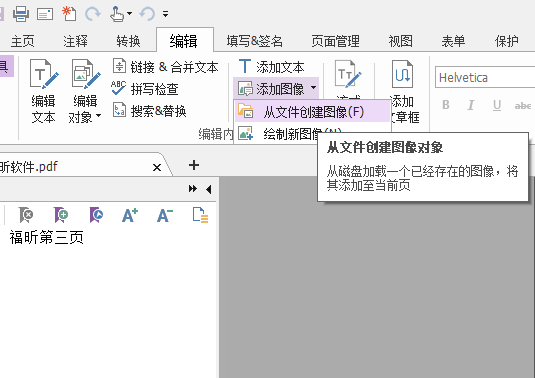
Task: Switch to the 视图 ribbon tab
Action: [401, 41]
